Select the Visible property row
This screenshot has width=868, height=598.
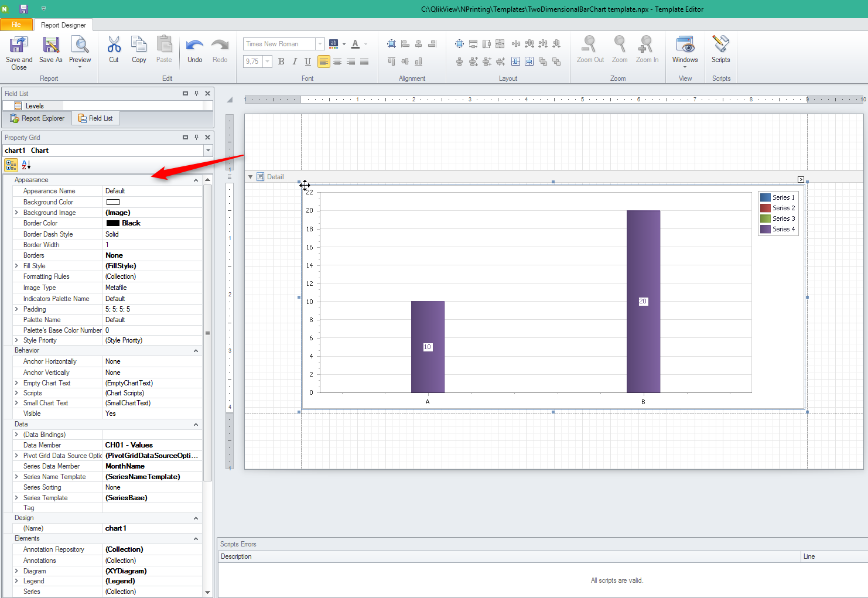coord(108,414)
